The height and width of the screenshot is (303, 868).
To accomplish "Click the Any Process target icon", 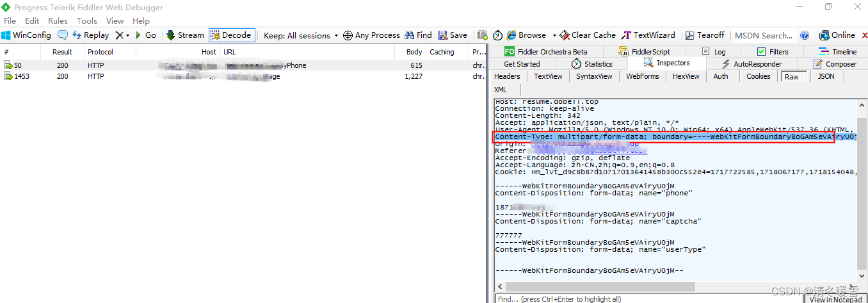I will 348,35.
